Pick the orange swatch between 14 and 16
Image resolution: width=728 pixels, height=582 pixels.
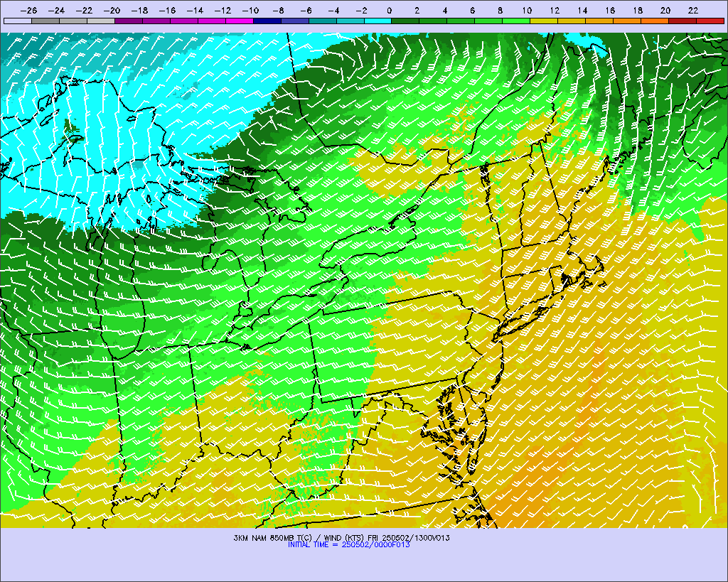point(599,21)
